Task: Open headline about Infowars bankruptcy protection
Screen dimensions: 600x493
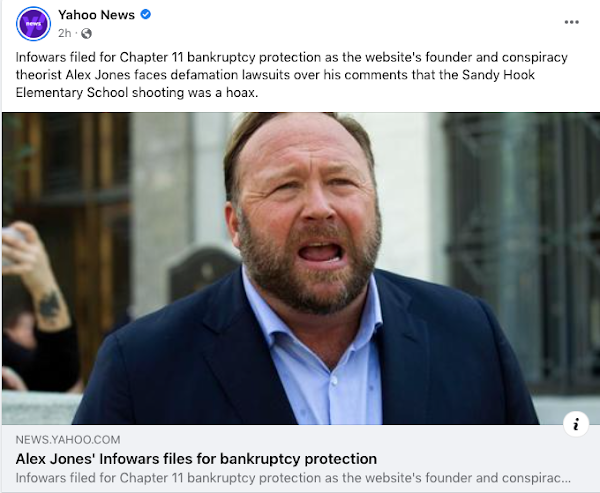Action: click(x=196, y=459)
